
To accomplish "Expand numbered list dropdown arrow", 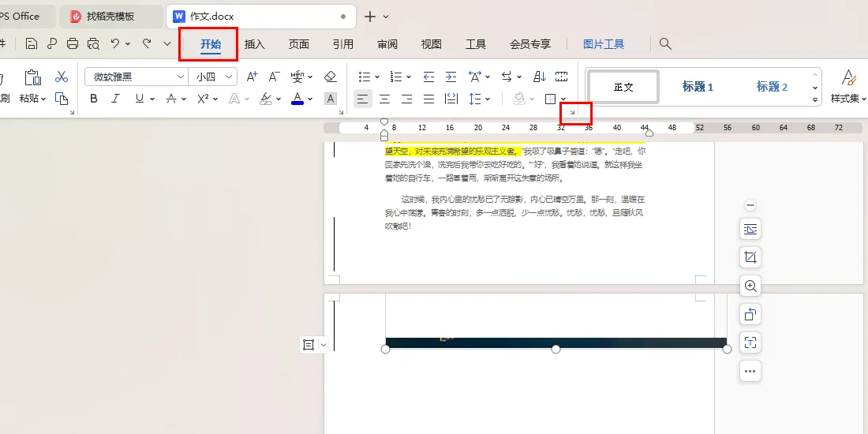I will point(409,77).
